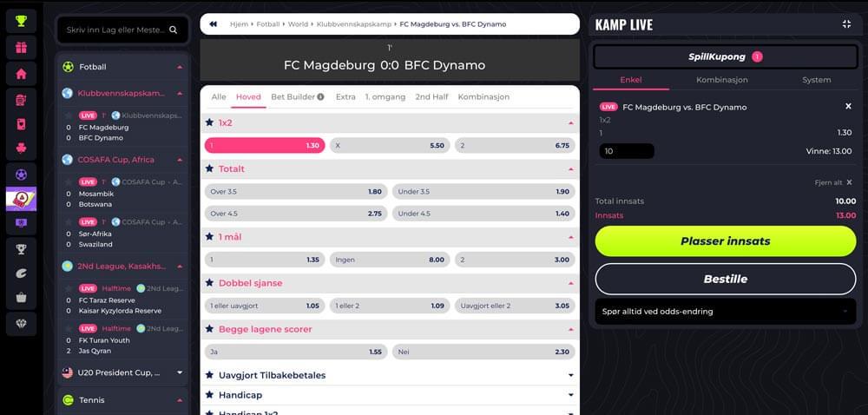Click the Bestille button
The image size is (868, 415).
[725, 279]
